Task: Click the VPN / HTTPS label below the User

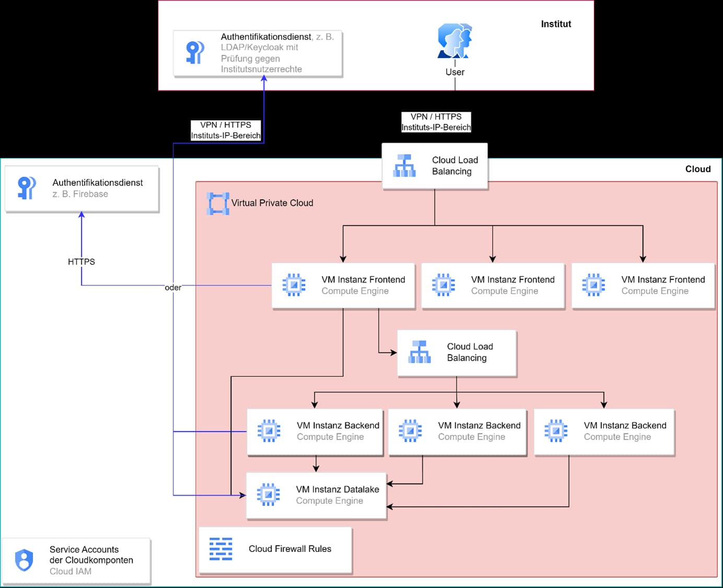Action: [x=436, y=122]
